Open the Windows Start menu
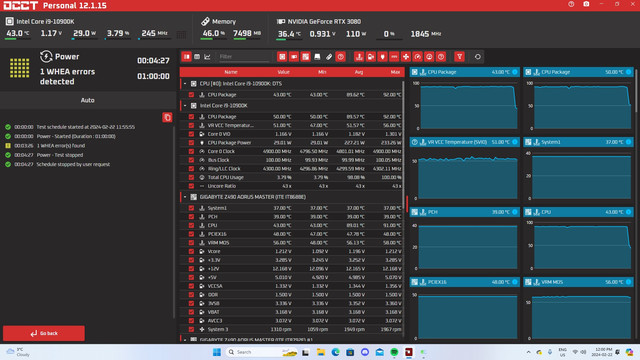640x360 pixels. (217, 352)
